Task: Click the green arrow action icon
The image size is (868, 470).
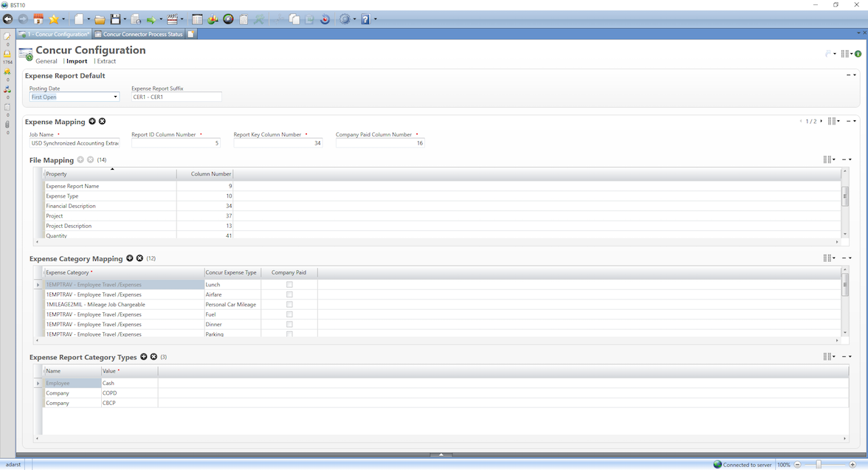Action: pyautogui.click(x=151, y=20)
